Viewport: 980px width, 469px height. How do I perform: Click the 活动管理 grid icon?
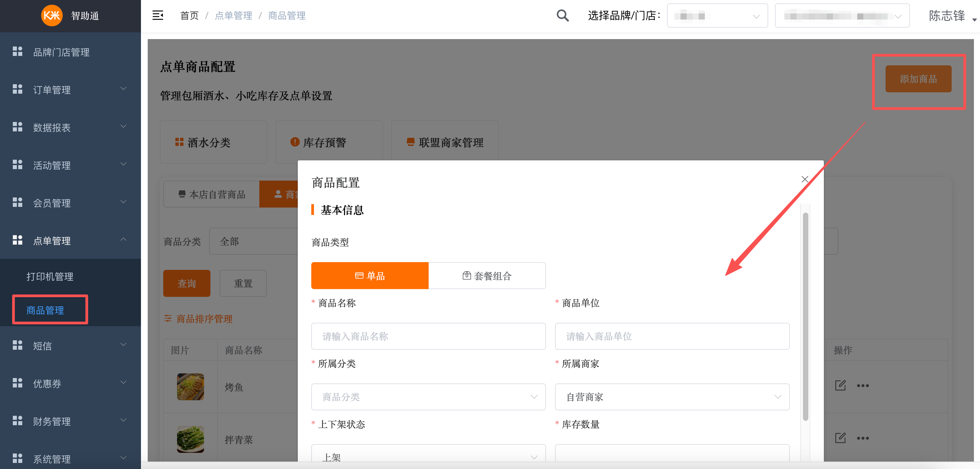pyautogui.click(x=18, y=165)
